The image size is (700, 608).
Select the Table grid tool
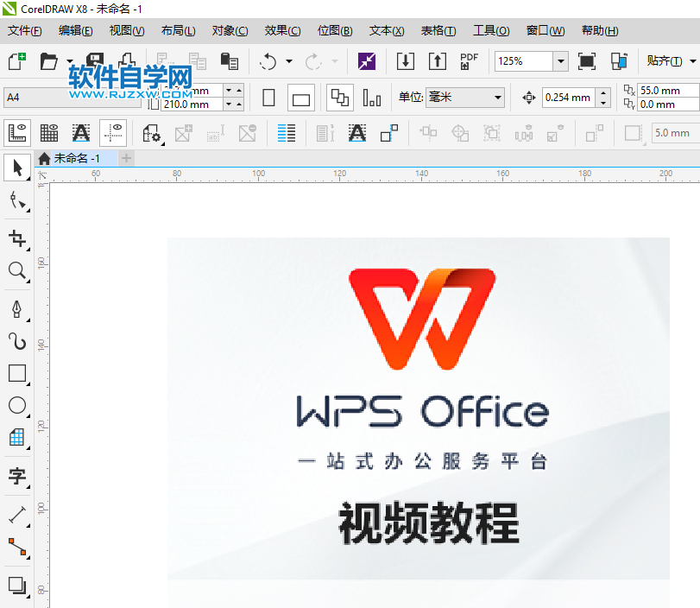click(x=17, y=437)
